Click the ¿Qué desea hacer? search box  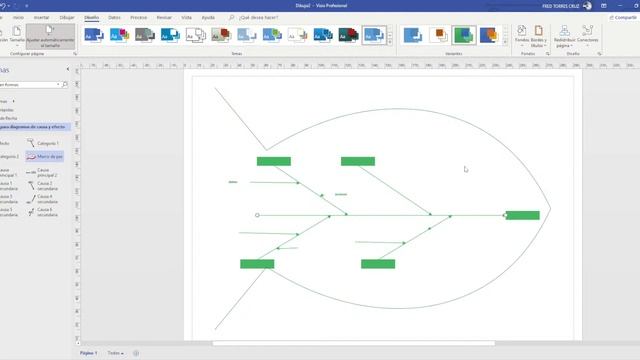tap(259, 18)
